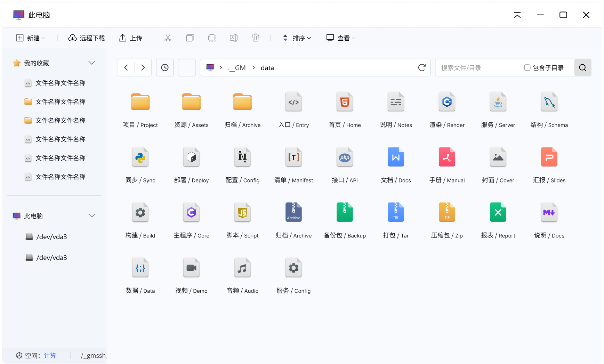Go back with the left arrow
The image size is (604, 364).
[126, 67]
